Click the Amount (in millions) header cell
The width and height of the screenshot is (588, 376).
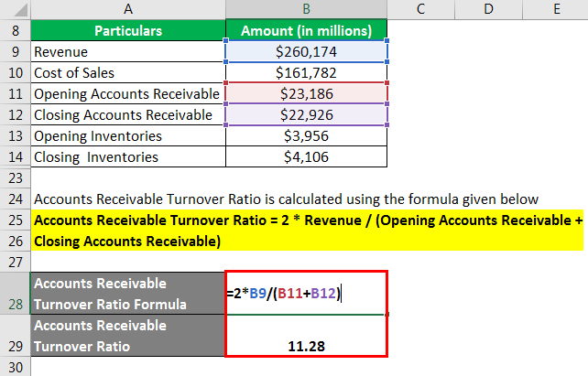pyautogui.click(x=307, y=30)
